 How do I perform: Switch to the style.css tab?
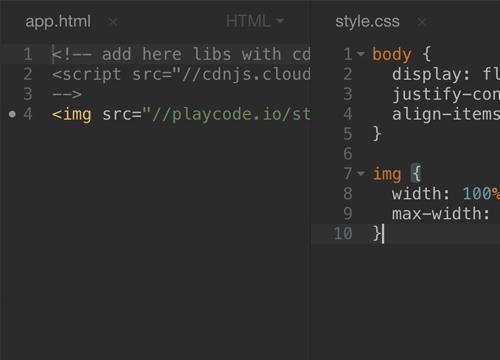367,22
